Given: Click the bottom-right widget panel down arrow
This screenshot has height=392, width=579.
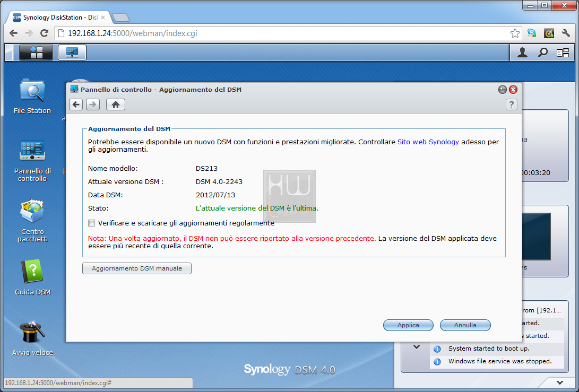Looking at the screenshot, I should tap(560, 382).
